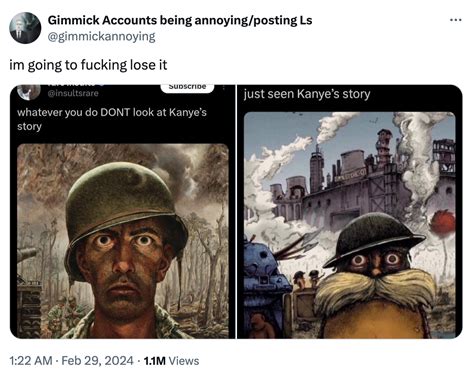Click the 1.1M Views count
Viewport: 474px width, 376px height.
click(171, 361)
